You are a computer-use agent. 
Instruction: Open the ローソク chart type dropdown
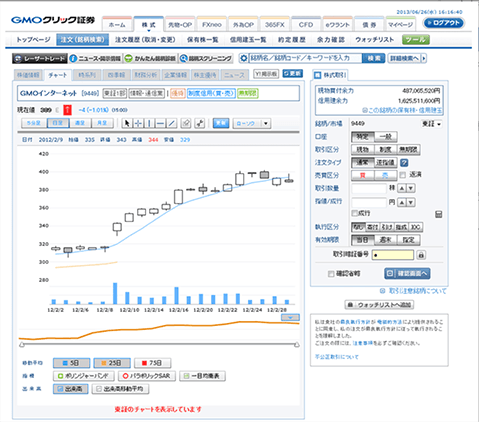pyautogui.click(x=252, y=124)
